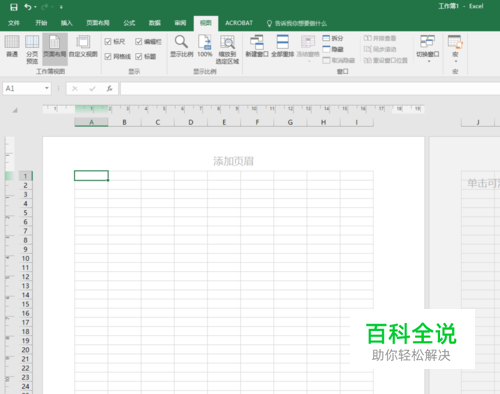The height and width of the screenshot is (394, 500).
Task: Open the Name Box dropdown arrow
Action: 47,88
